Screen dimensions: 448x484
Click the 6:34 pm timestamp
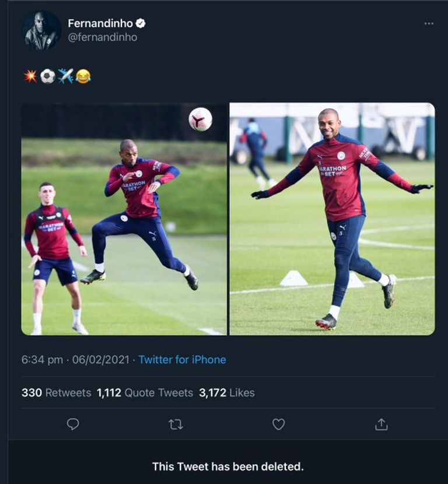[42, 360]
